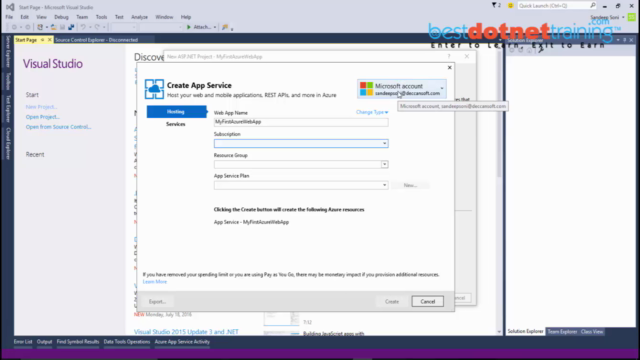Image resolution: width=640 pixels, height=360 pixels.
Task: Select the Services tab in dialog
Action: (x=176, y=124)
